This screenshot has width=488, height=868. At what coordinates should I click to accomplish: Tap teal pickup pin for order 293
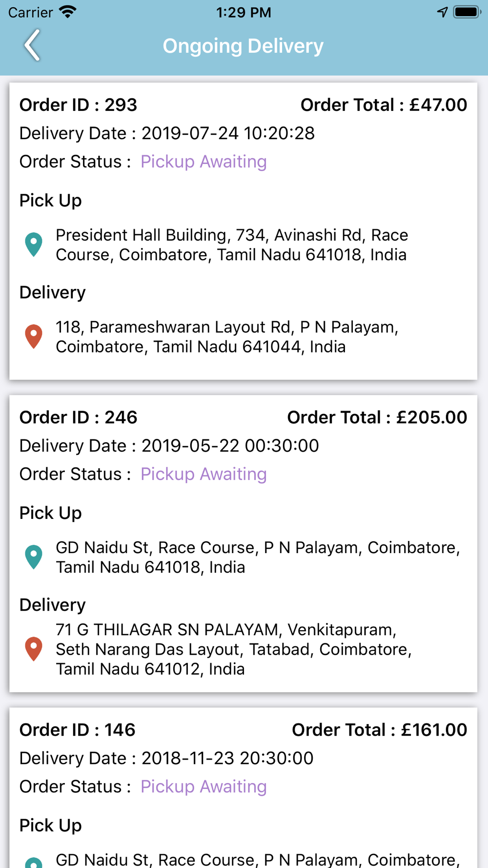tap(34, 245)
